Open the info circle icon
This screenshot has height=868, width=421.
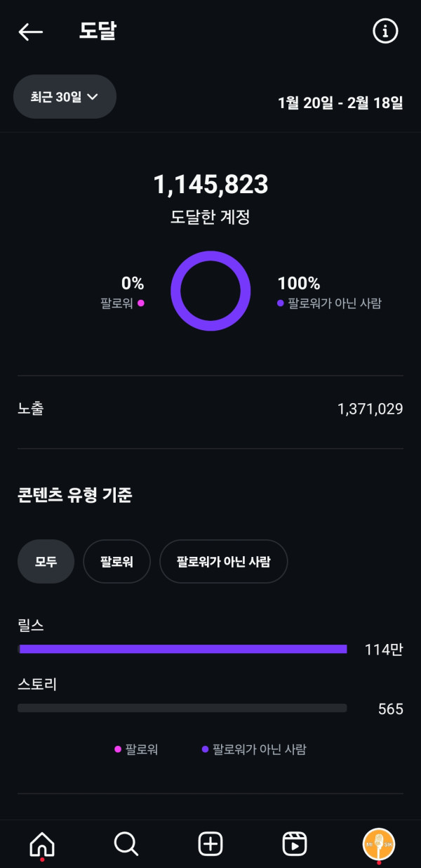[385, 32]
